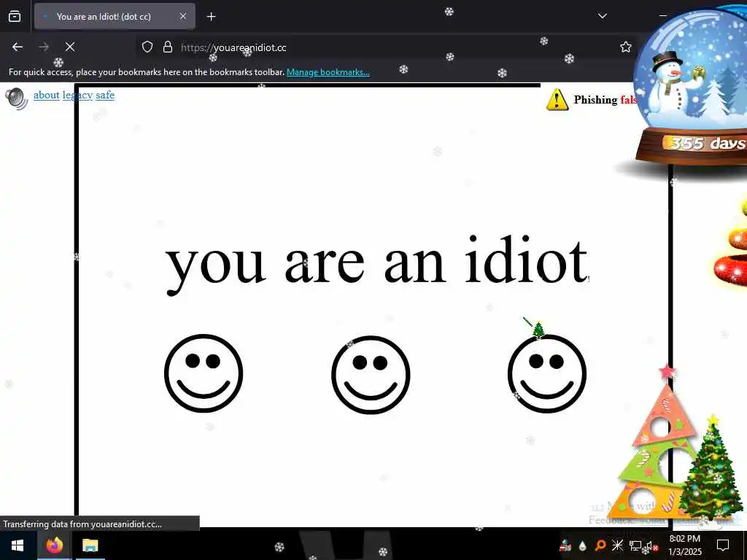The height and width of the screenshot is (560, 747).
Task: Expand the list all tabs chevron
Action: click(602, 16)
